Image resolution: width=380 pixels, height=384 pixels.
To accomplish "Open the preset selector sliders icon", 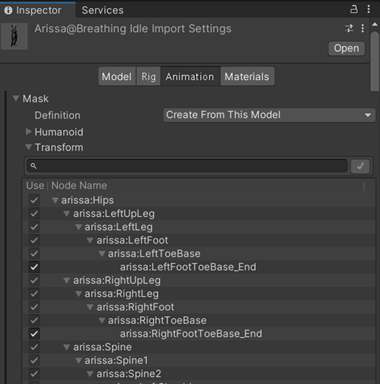I will (x=349, y=28).
